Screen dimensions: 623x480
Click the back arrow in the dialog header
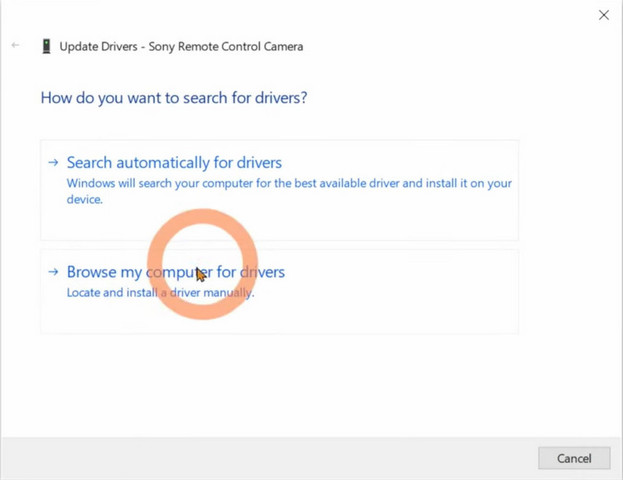[15, 45]
